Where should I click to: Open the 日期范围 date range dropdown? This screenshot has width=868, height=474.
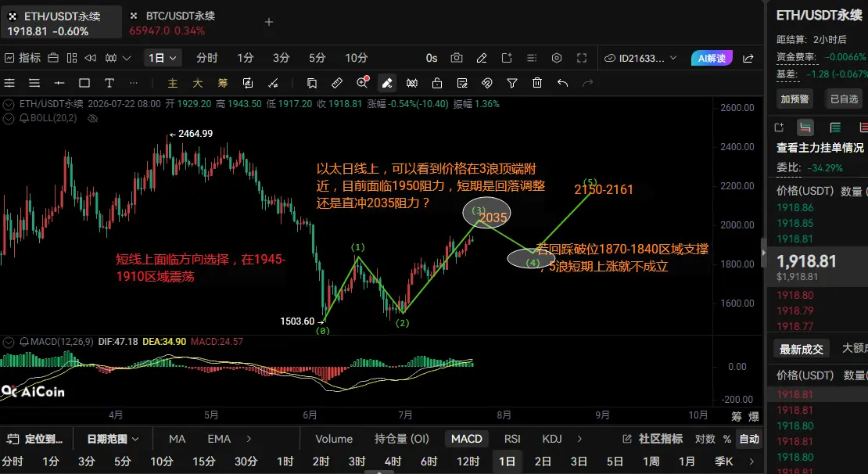[113, 439]
